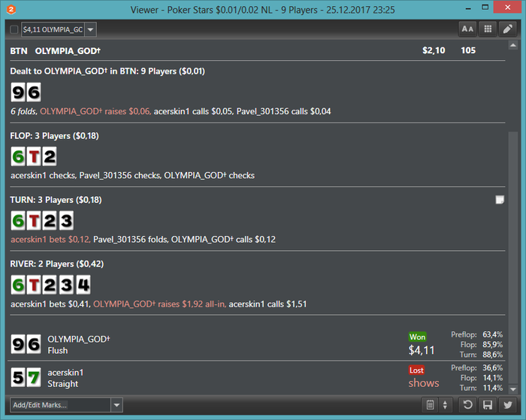
Task: Click 'OLYMPIA_GOD† raises $0,06' preflop text
Action: [x=95, y=111]
